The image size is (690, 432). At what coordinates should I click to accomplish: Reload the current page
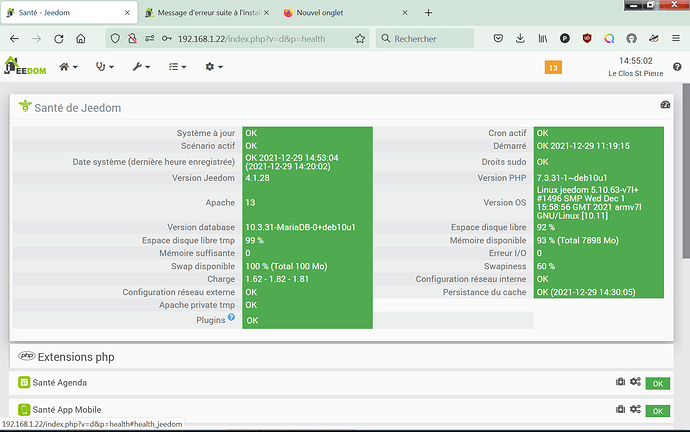tap(59, 39)
